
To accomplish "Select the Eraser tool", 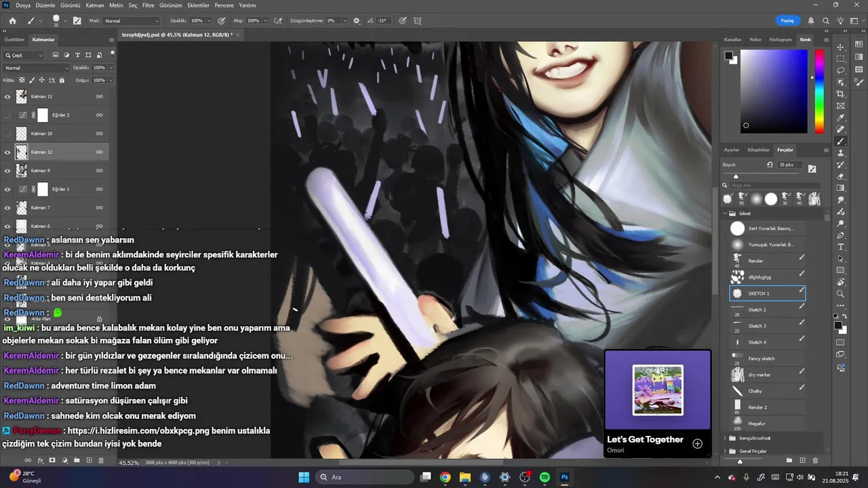I will point(841,176).
